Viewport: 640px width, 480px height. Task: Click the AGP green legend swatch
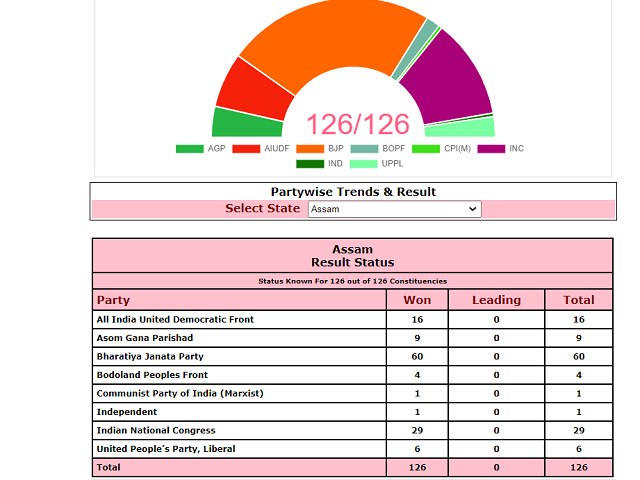pos(189,149)
